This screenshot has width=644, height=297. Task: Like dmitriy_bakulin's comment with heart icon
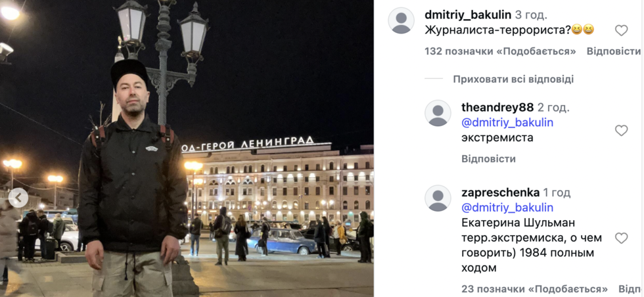[x=621, y=30]
